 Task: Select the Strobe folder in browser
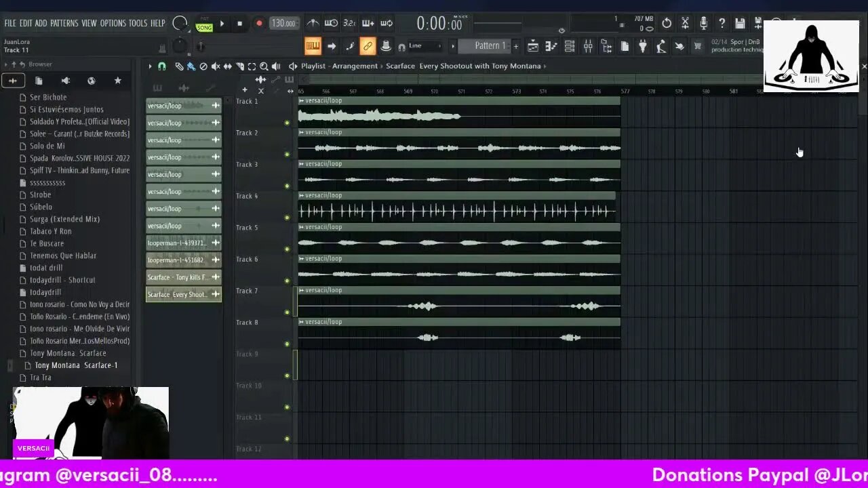pos(40,195)
